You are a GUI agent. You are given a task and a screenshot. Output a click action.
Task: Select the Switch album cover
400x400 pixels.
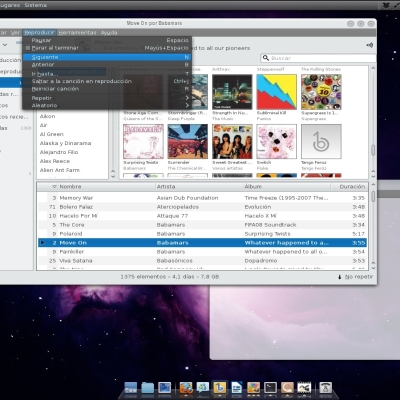point(276,142)
